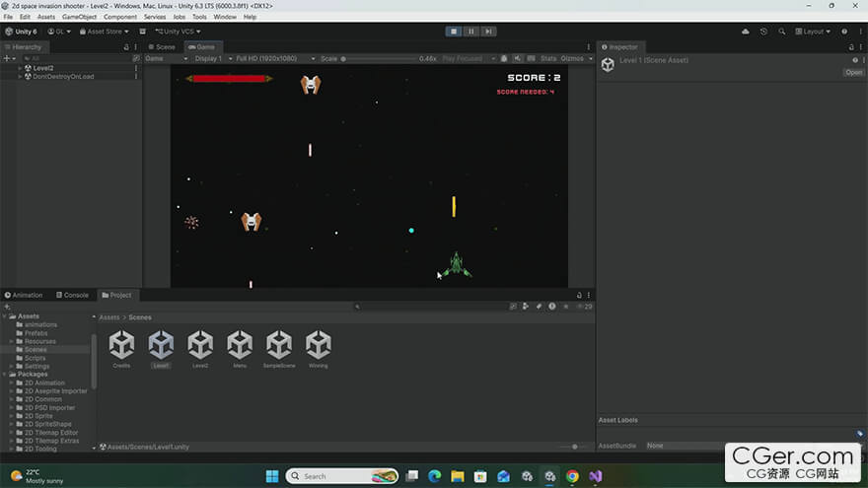Open Hierarchy search-by-type filter icon
Image resolution: width=868 pixels, height=488 pixels.
pos(136,58)
